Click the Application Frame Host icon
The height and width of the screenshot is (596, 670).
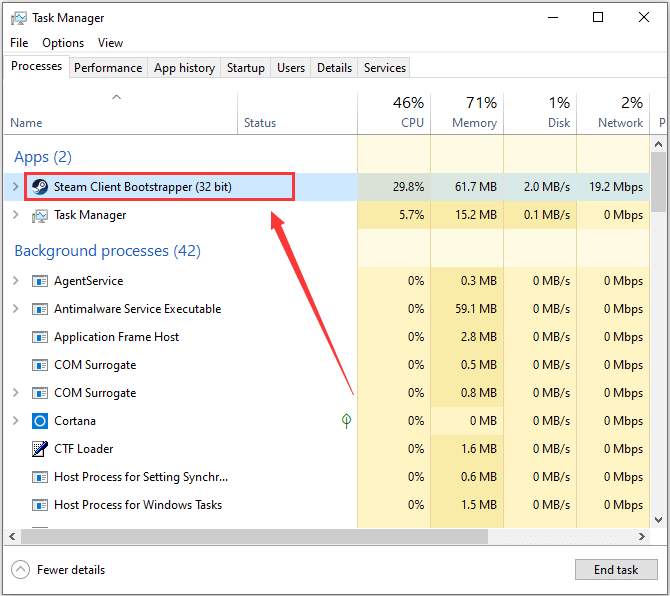pyautogui.click(x=40, y=337)
